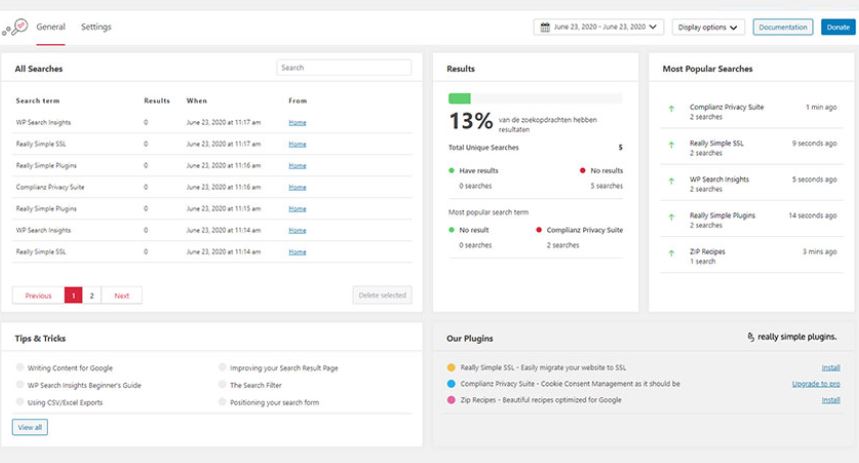Click the calendar icon in date range picker
The height and width of the screenshot is (463, 859).
(545, 27)
